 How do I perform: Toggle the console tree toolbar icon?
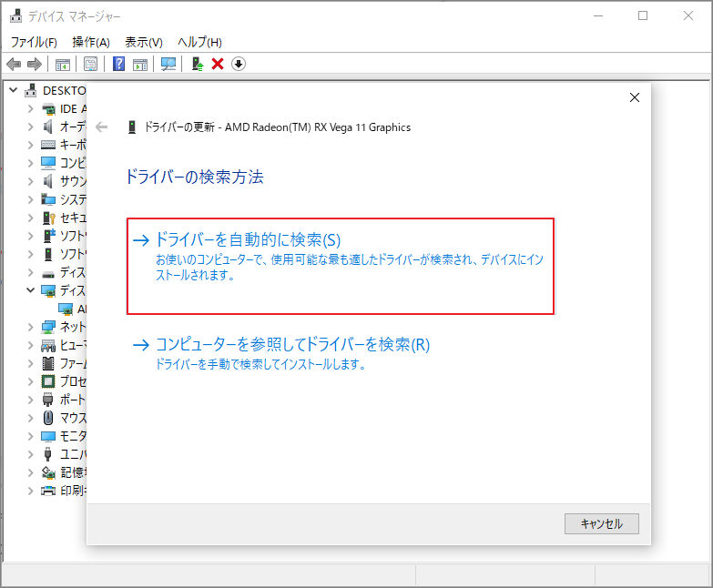63,64
